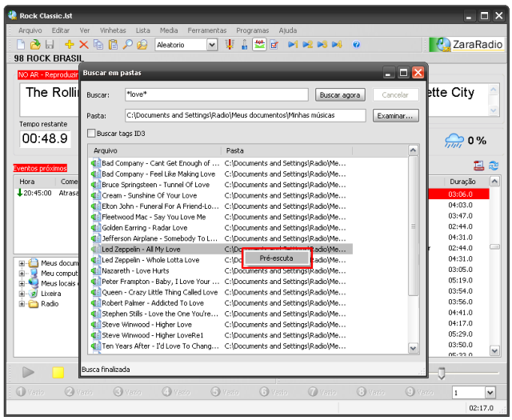Click the Examinar... button
The width and height of the screenshot is (512, 420).
click(395, 116)
